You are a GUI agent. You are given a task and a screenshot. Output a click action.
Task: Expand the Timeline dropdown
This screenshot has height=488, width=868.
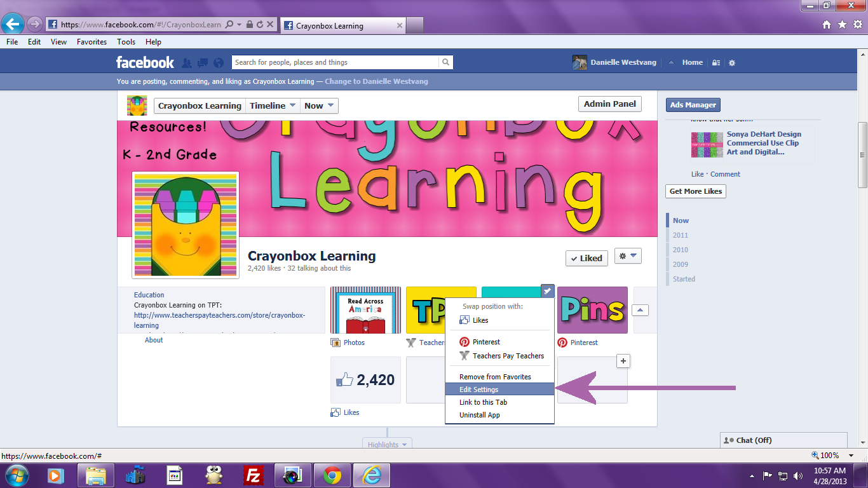coord(272,105)
